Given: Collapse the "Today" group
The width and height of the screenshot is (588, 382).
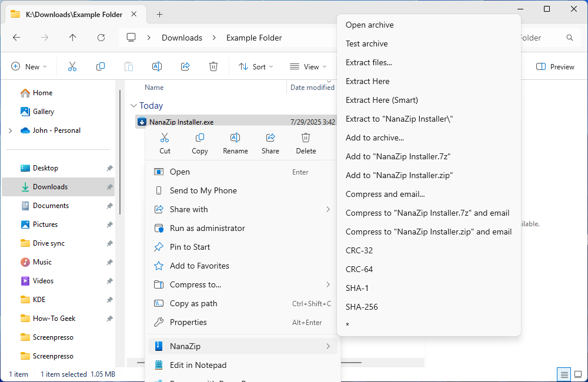Looking at the screenshot, I should [134, 105].
